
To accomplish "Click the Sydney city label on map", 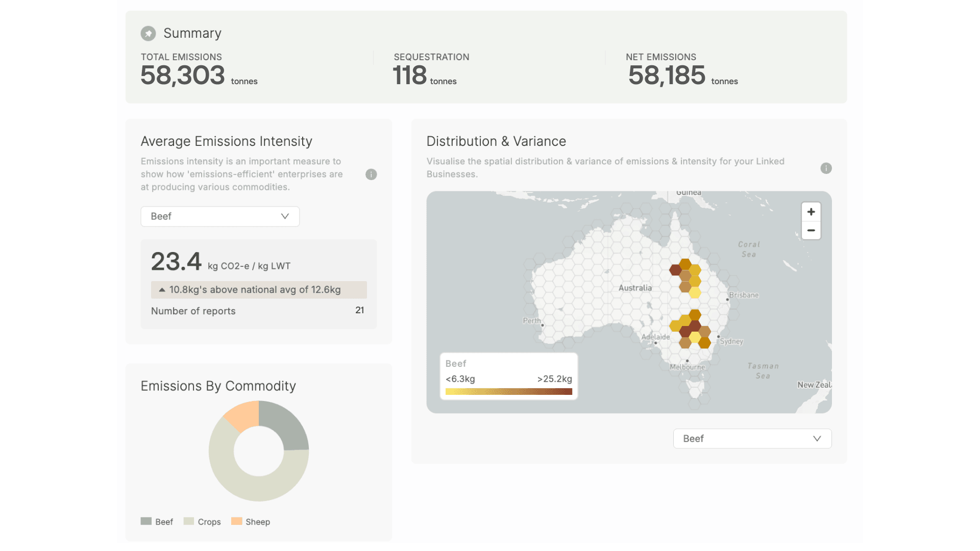I will 731,342.
